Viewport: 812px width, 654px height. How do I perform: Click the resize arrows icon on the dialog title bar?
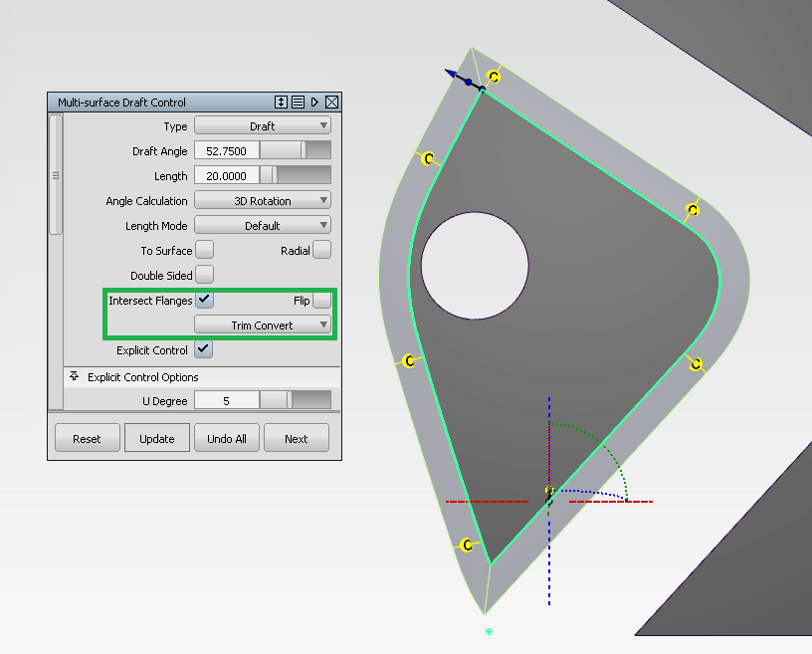pos(282,102)
